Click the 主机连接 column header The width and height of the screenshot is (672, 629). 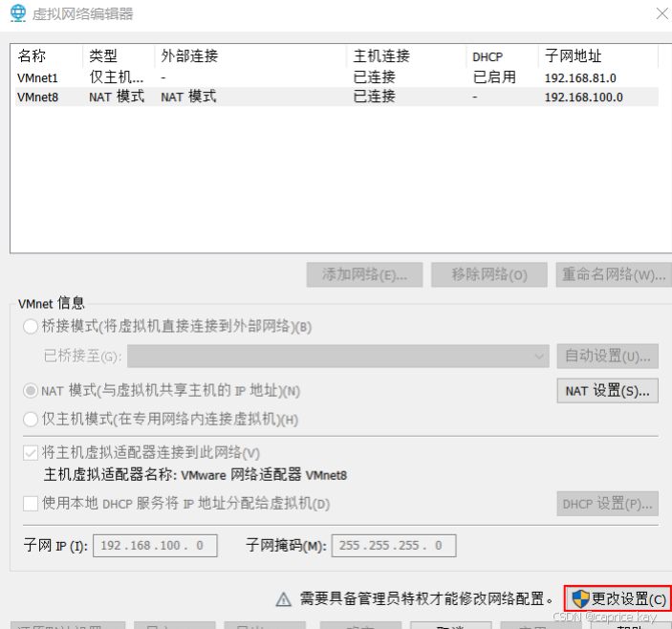pyautogui.click(x=406, y=55)
